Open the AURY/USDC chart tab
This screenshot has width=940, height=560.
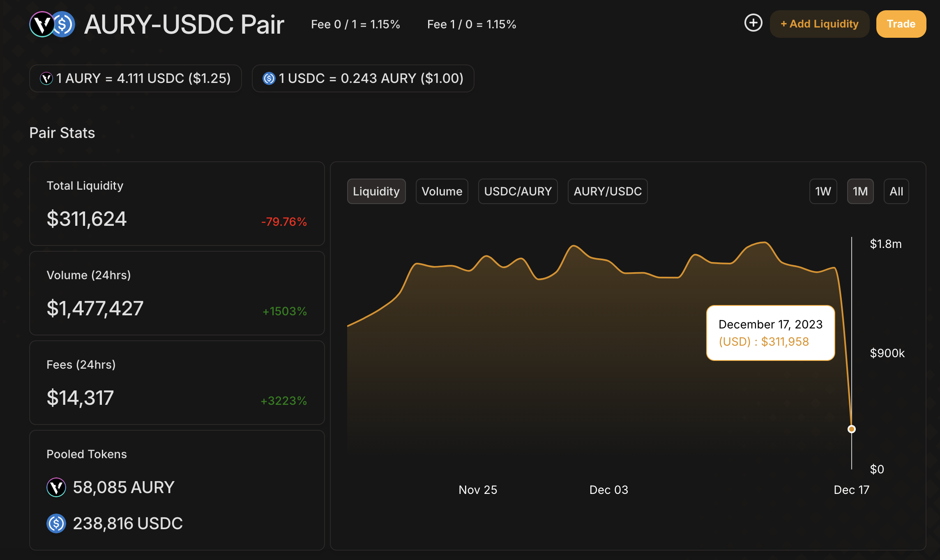pyautogui.click(x=608, y=191)
